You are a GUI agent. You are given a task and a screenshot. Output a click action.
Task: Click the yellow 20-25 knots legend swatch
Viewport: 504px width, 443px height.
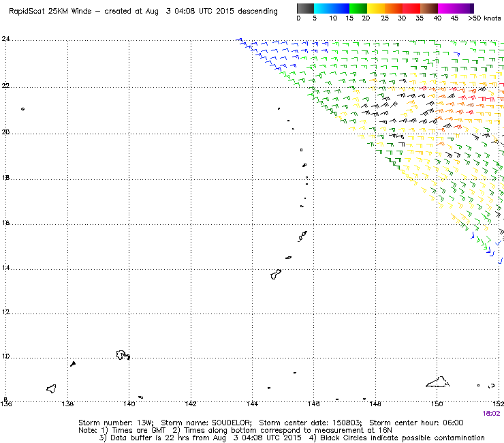click(376, 8)
